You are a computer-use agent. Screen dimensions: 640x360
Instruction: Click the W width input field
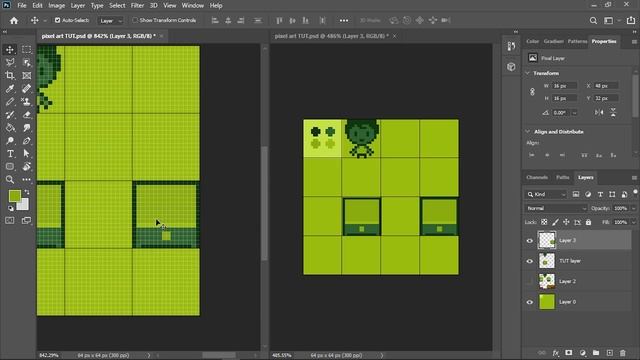pyautogui.click(x=564, y=86)
